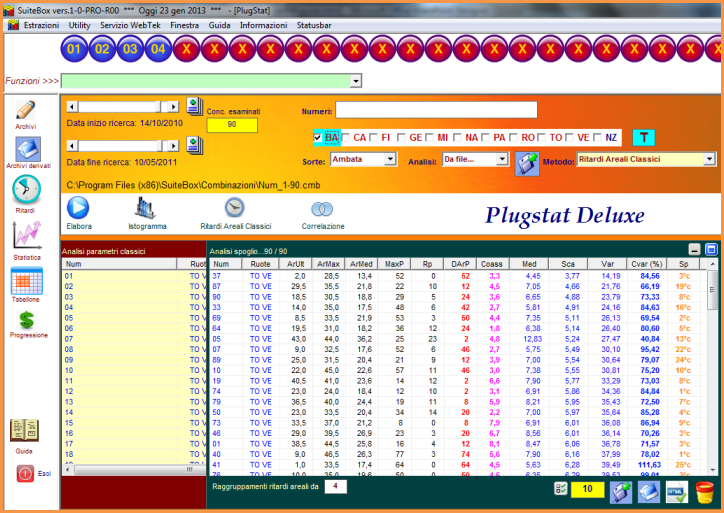
Task: Check the MI wheel checkbox
Action: click(429, 138)
